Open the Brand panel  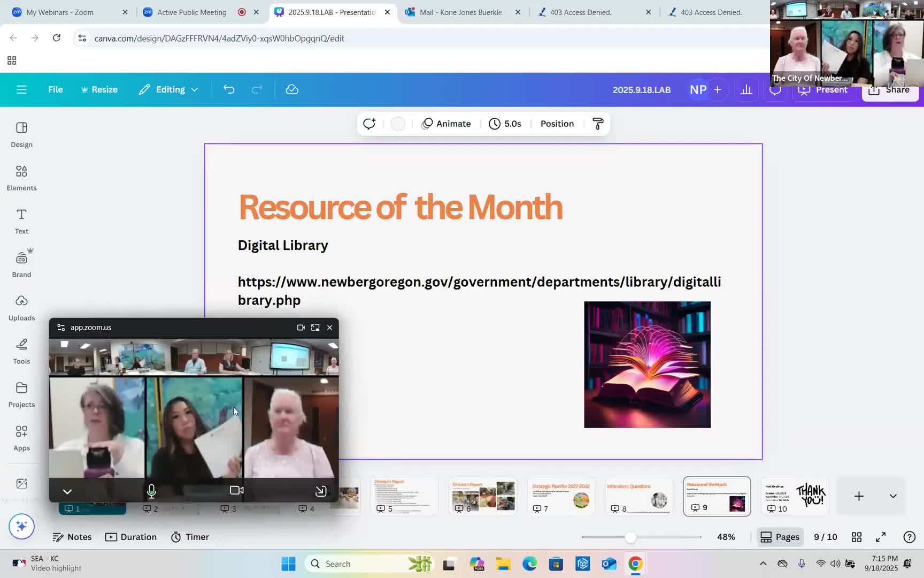coord(21,264)
